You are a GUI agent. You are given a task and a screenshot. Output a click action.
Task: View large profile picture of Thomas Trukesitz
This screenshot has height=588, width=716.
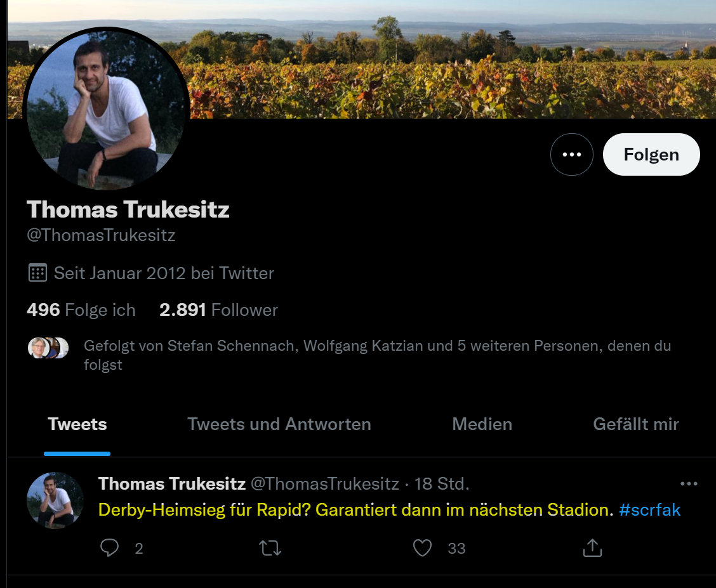pyautogui.click(x=107, y=110)
